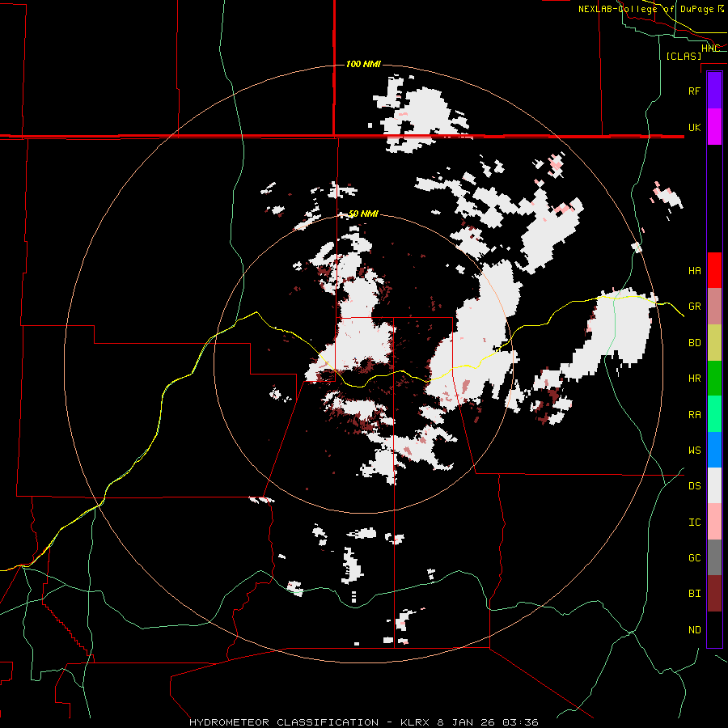Click the IC legend label
The height and width of the screenshot is (728, 728).
[694, 523]
